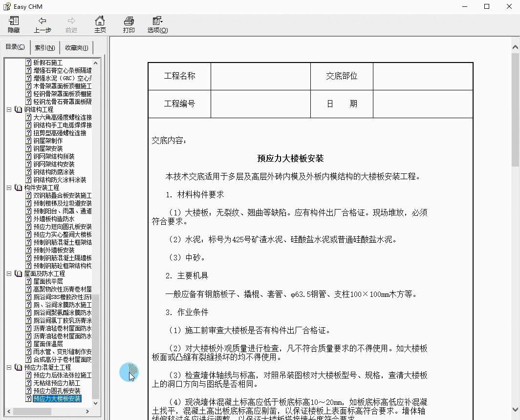The width and height of the screenshot is (520, 420).
Task: Select the 增强石膏空心条板隔墙 entry
Action: tap(63, 70)
